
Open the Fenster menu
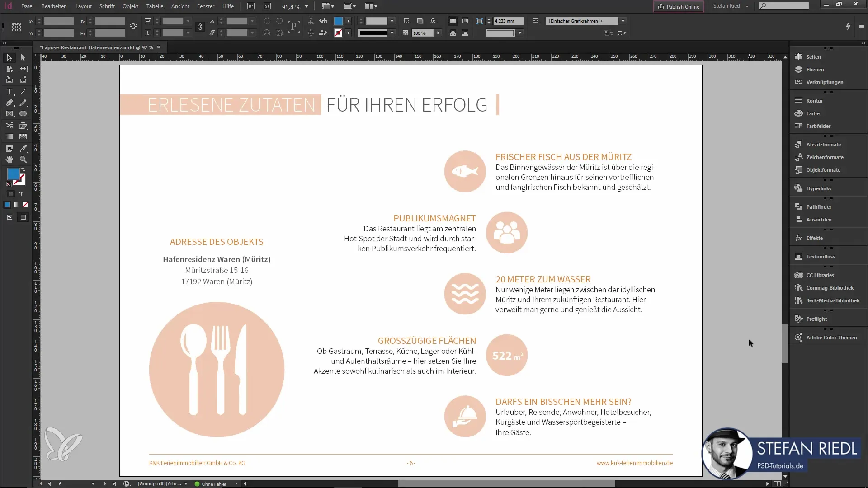(206, 6)
